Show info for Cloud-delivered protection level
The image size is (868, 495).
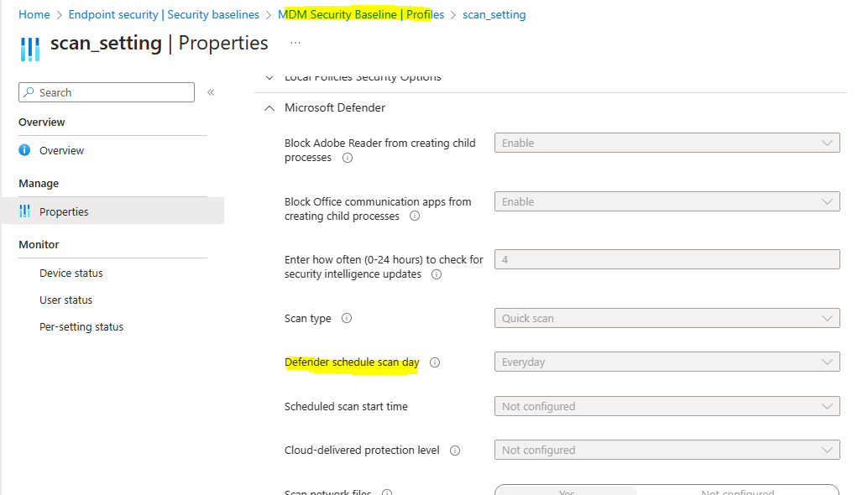455,451
